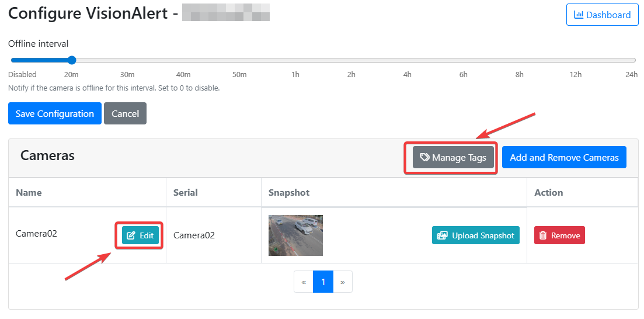Click the Serial column header
Image resolution: width=644 pixels, height=319 pixels.
pos(186,192)
